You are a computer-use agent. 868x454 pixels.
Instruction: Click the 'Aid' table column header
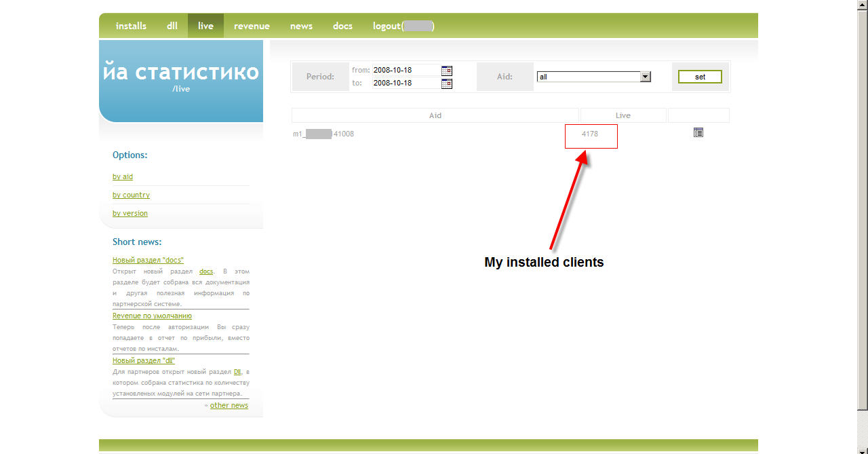click(435, 115)
